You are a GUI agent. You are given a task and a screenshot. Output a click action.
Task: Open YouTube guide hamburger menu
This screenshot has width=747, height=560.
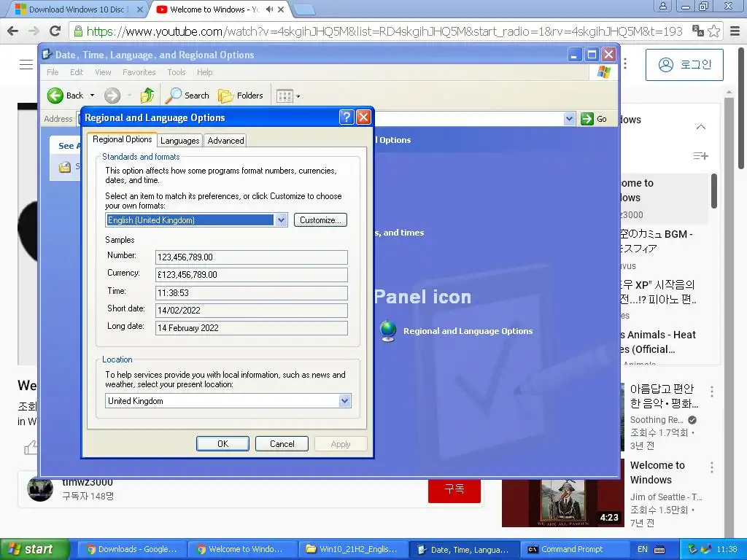click(x=26, y=64)
